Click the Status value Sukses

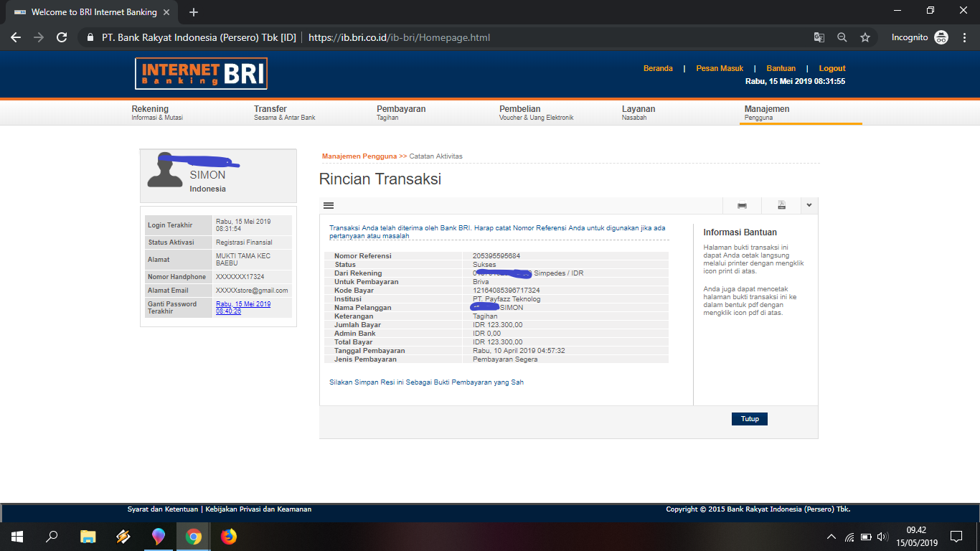coord(484,265)
